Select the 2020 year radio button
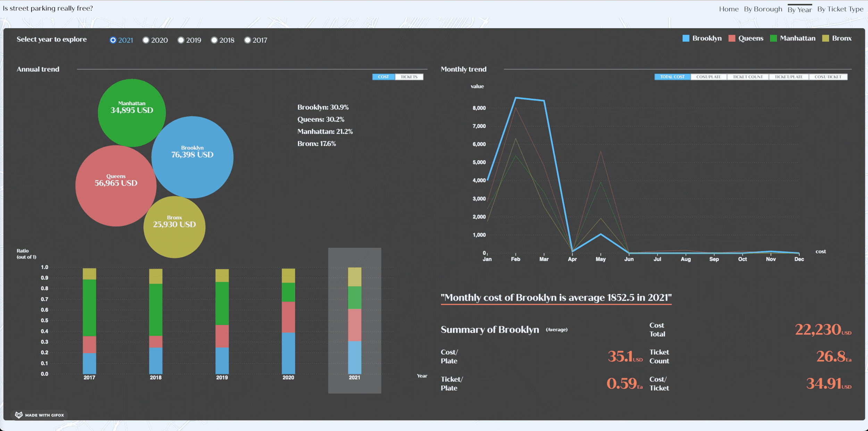 (x=146, y=40)
